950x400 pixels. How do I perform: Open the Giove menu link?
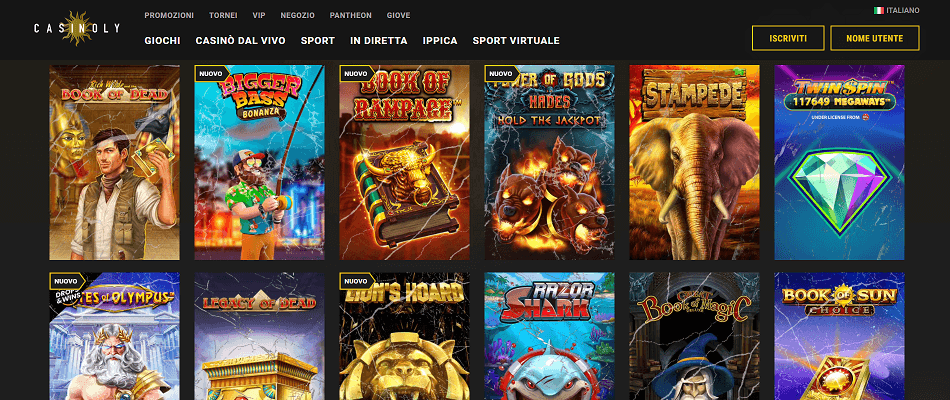pos(399,15)
